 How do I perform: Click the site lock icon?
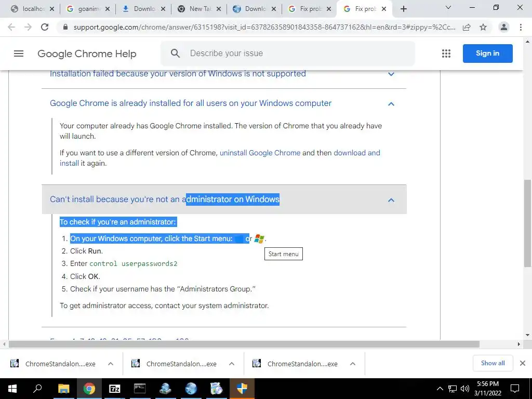[x=65, y=27]
